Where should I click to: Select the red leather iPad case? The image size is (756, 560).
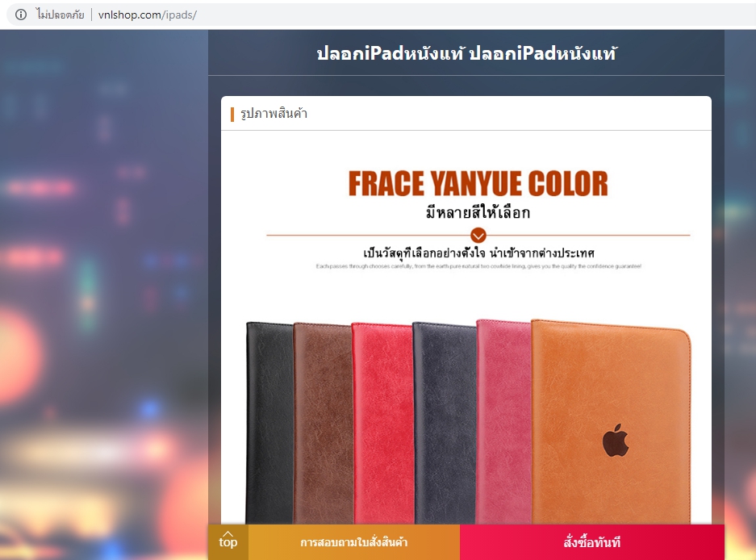383,423
